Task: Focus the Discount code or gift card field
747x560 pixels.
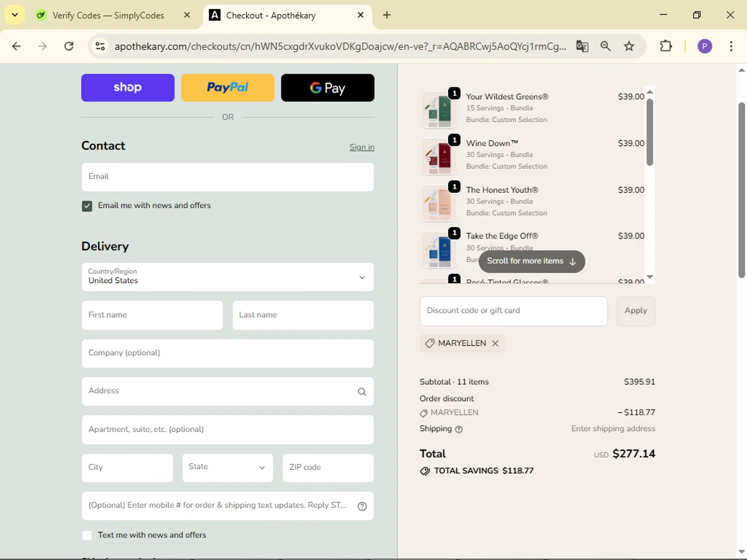Action: pyautogui.click(x=513, y=311)
